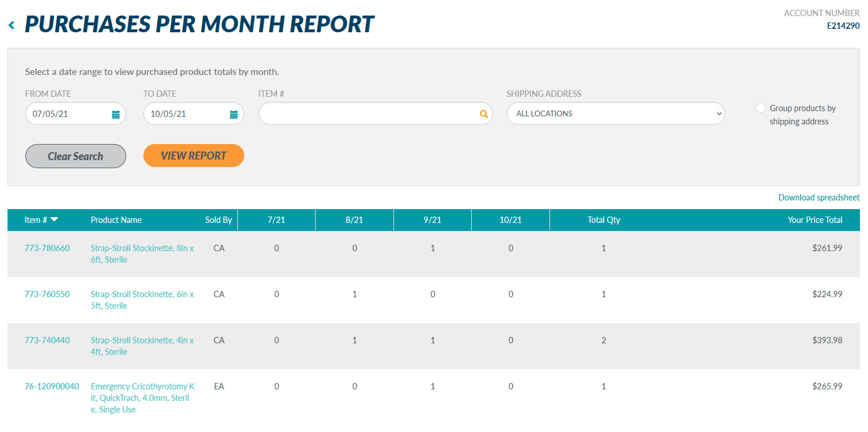The image size is (868, 432).
Task: Open the To Date calendar picker icon
Action: click(x=234, y=115)
